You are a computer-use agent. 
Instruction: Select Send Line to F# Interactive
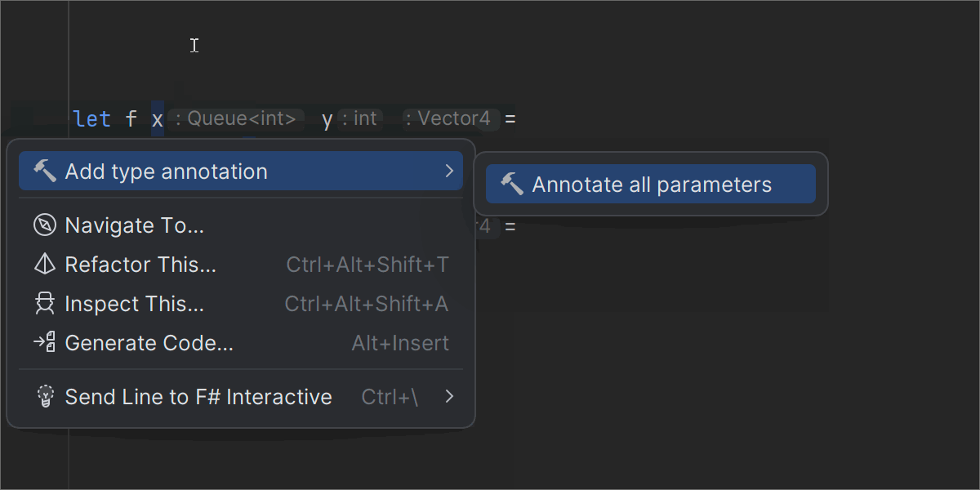(198, 397)
